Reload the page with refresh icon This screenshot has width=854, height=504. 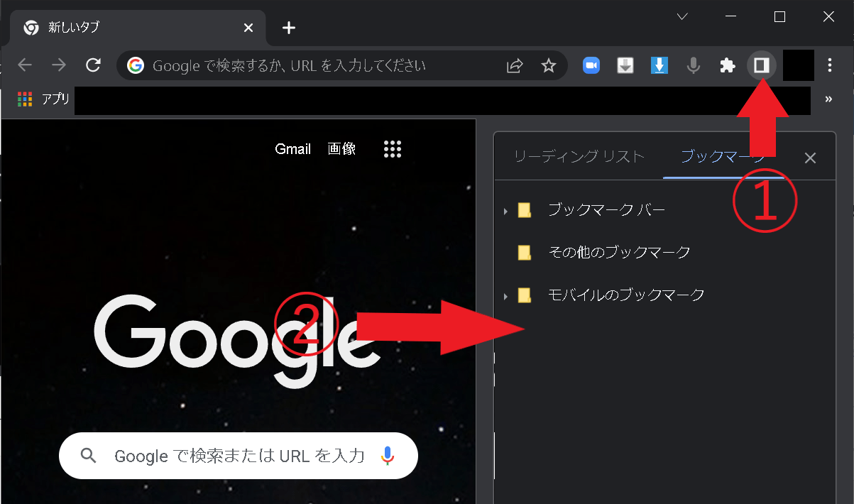[x=93, y=65]
